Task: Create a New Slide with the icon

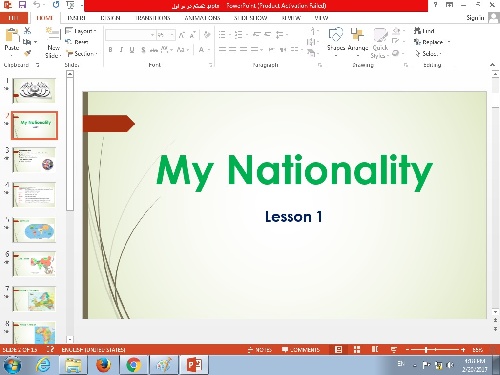Action: pos(53,34)
